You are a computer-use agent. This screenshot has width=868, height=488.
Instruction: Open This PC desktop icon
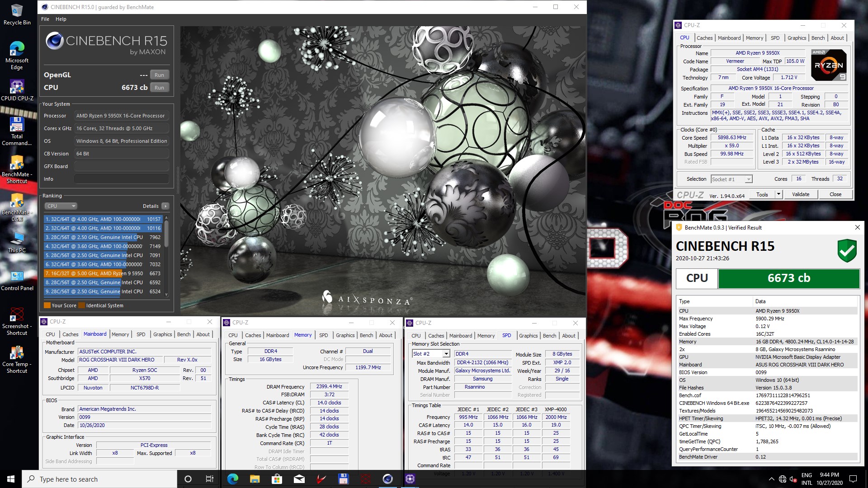tap(17, 242)
